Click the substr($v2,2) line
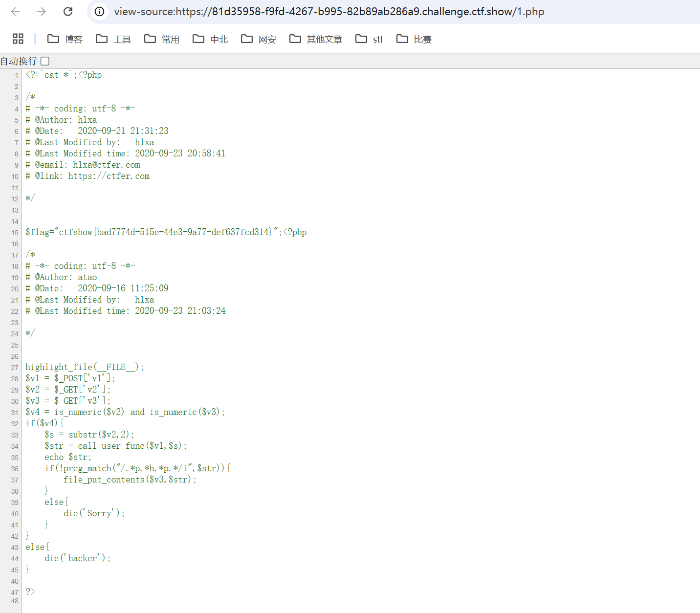 pos(89,435)
